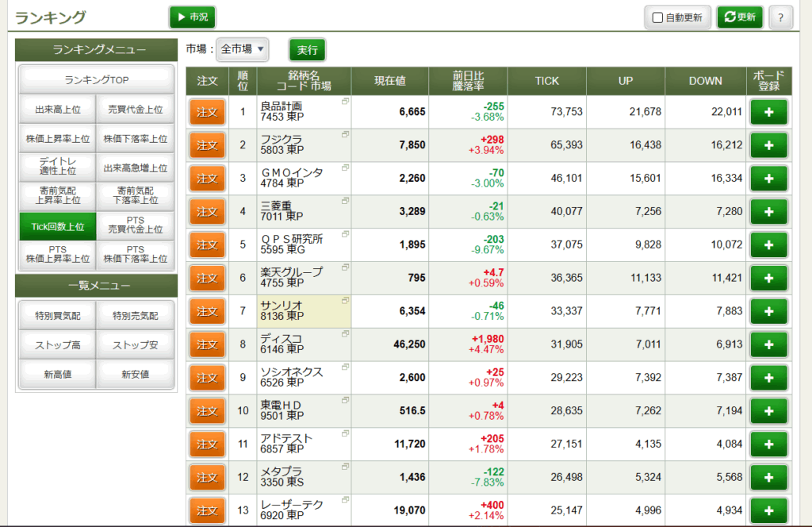Click the メタプラ 3350 東S cell
This screenshot has height=527, width=812.
(304, 477)
